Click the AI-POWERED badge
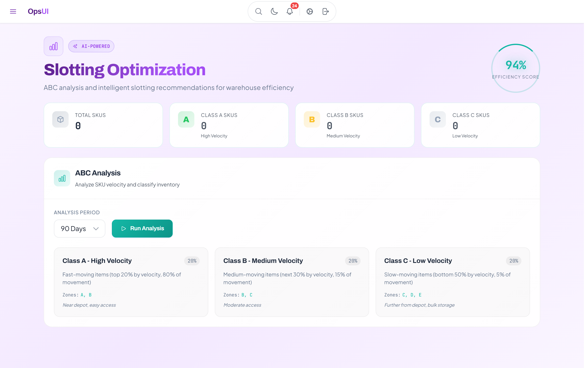Image resolution: width=588 pixels, height=368 pixels. pyautogui.click(x=91, y=46)
